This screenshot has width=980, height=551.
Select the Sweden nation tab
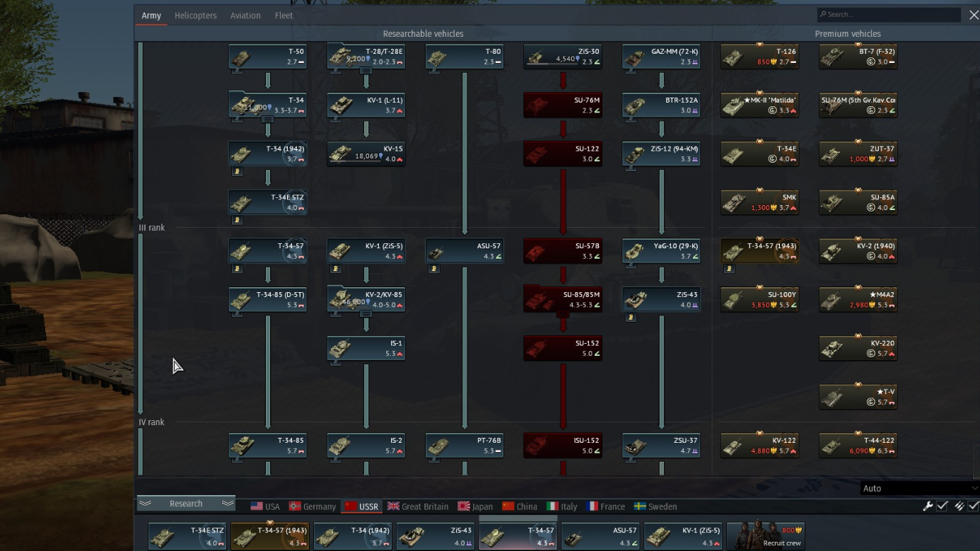tap(655, 506)
